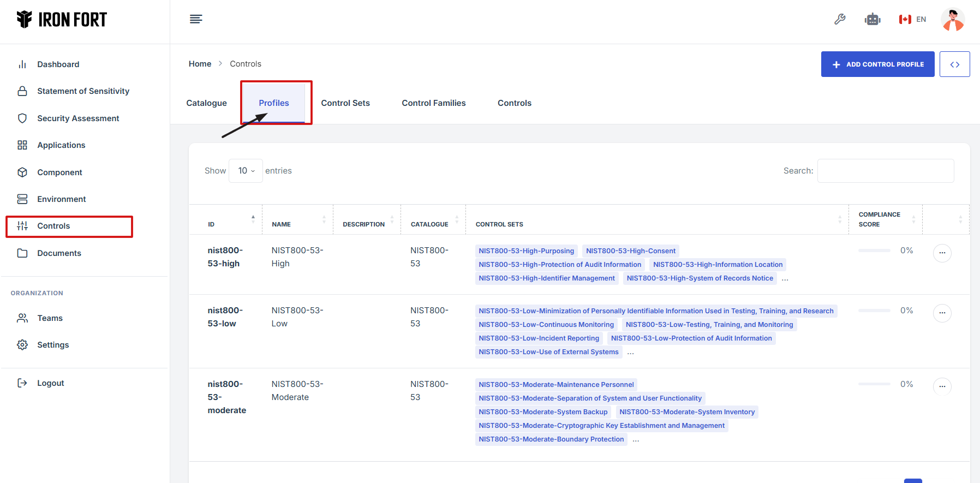Open the robot assistant icon

tap(873, 20)
